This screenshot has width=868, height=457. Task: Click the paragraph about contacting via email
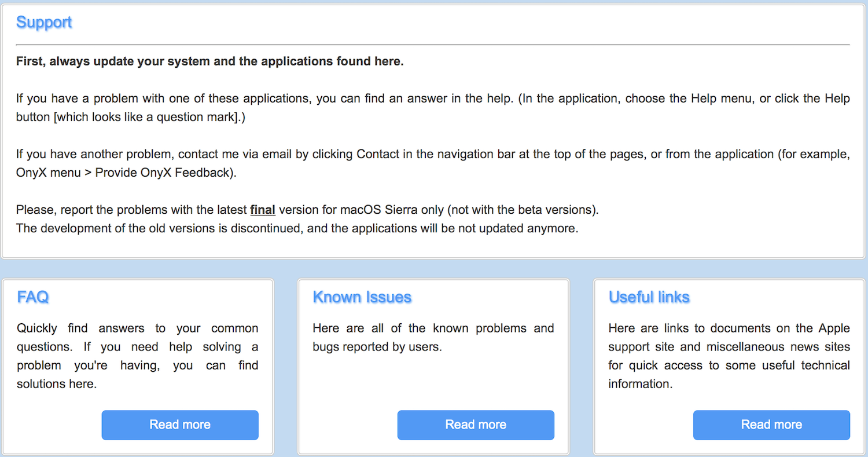pos(433,163)
